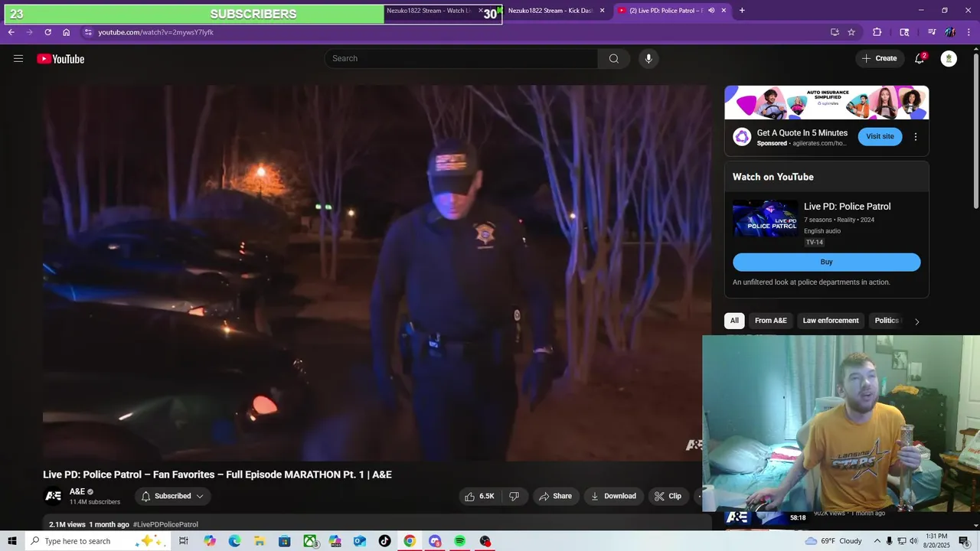980x551 pixels.
Task: Click the Windows taskbar search box
Action: point(98,541)
